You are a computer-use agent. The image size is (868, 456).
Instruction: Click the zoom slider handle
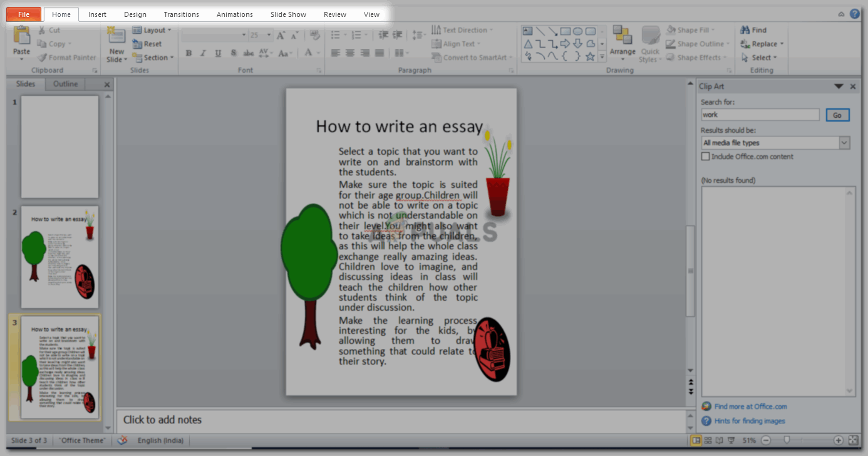click(x=787, y=440)
